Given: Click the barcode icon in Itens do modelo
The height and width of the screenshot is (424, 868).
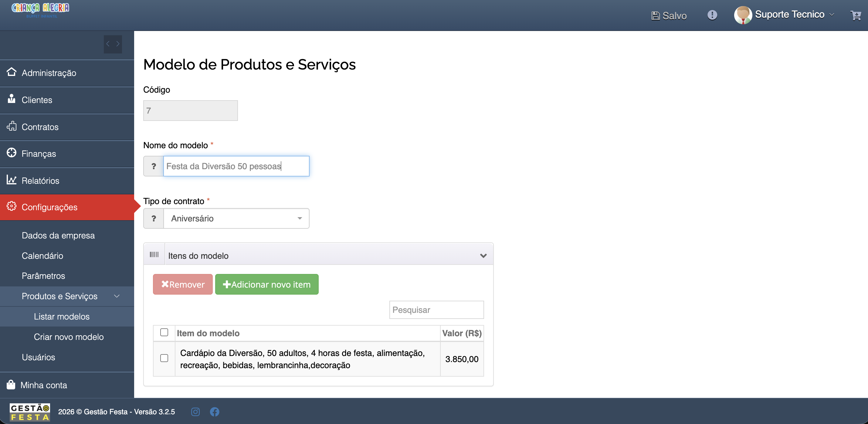Looking at the screenshot, I should click(x=154, y=254).
